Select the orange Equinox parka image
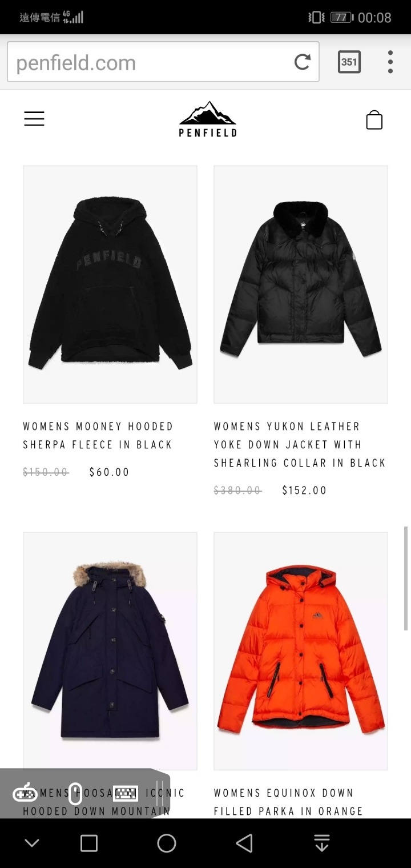The height and width of the screenshot is (868, 411). tap(301, 651)
